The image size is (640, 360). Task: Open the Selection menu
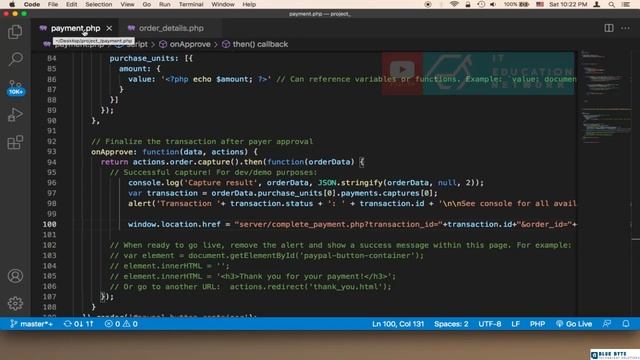[98, 4]
